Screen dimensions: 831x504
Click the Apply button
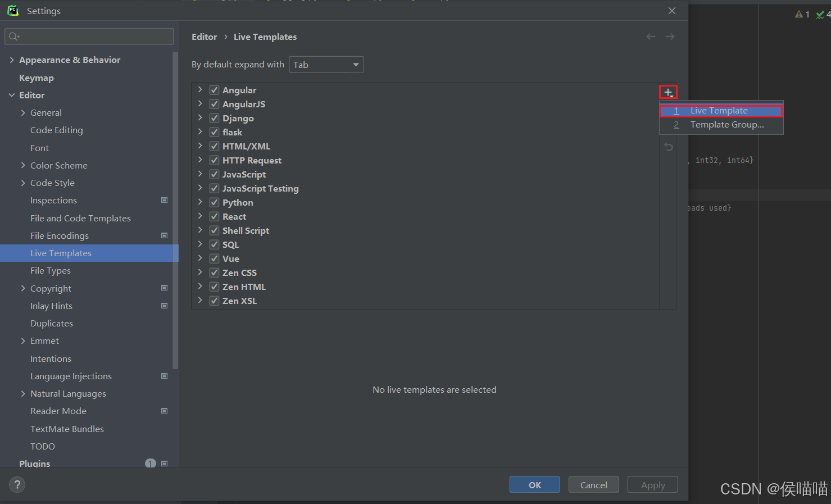coord(653,484)
